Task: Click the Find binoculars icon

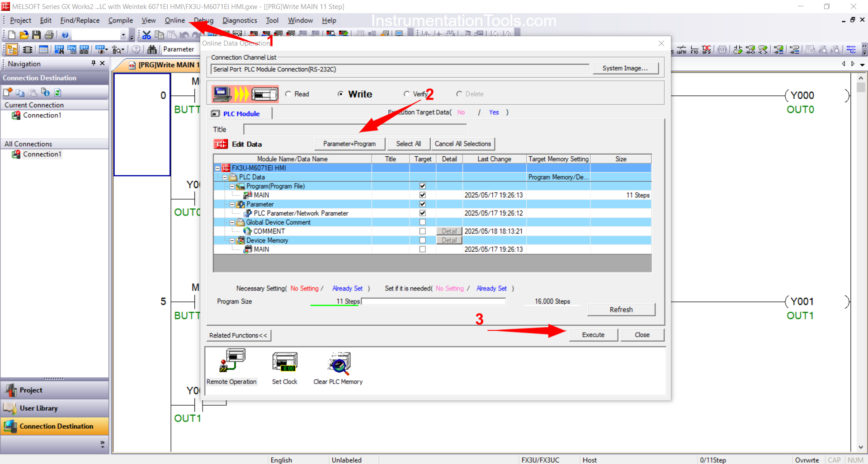Action: pyautogui.click(x=152, y=49)
